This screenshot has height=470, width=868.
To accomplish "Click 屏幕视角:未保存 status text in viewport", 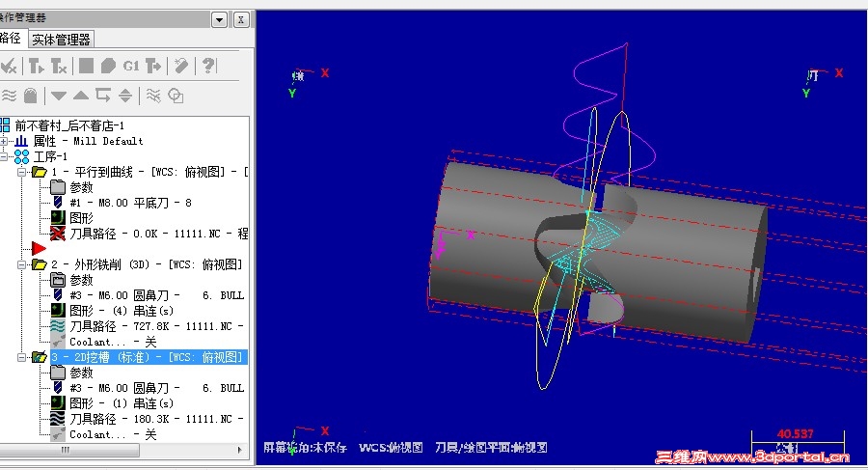I will pyautogui.click(x=305, y=447).
